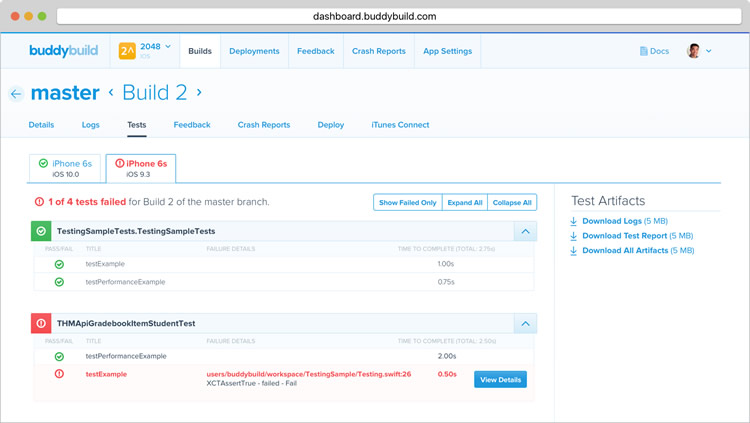The width and height of the screenshot is (750, 423).
Task: Click the buddybuild logo
Action: coord(65,51)
